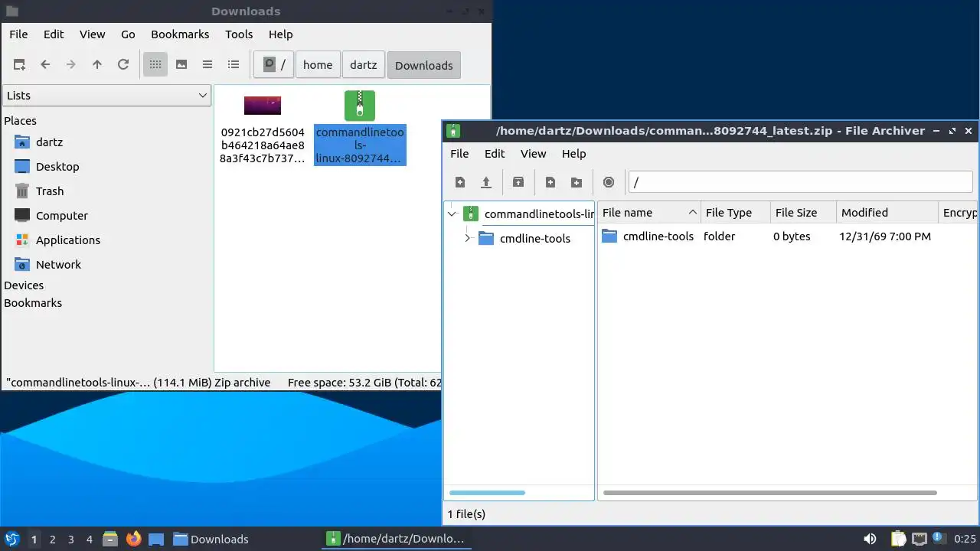The height and width of the screenshot is (551, 980).
Task: Navigate to 'home' in the path bar
Action: pos(318,65)
